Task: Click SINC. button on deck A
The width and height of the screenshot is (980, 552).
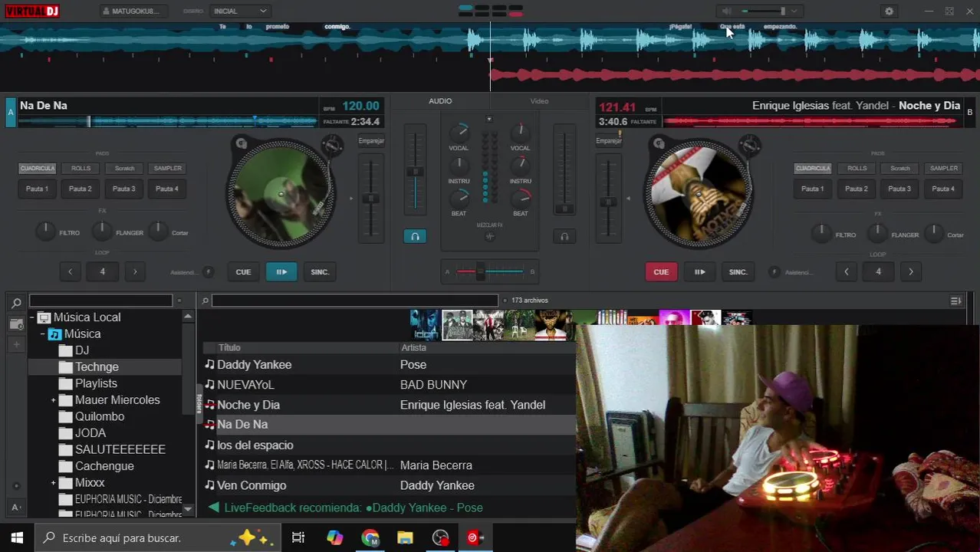Action: (320, 272)
